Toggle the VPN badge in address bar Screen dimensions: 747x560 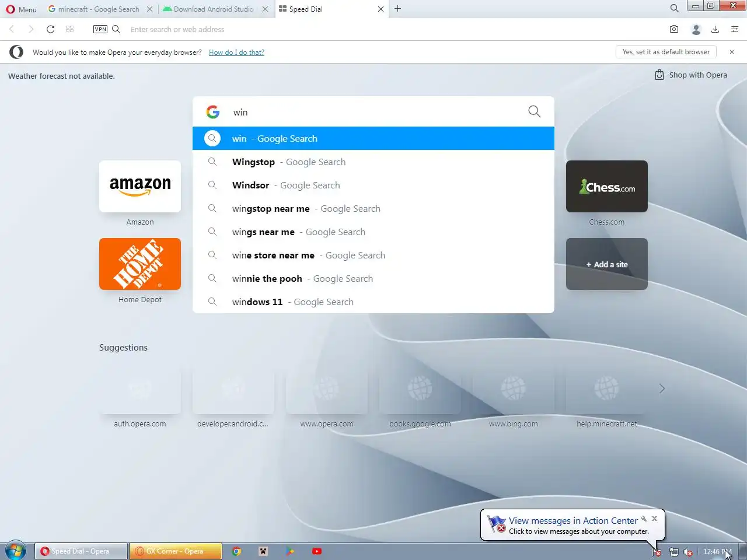(100, 29)
